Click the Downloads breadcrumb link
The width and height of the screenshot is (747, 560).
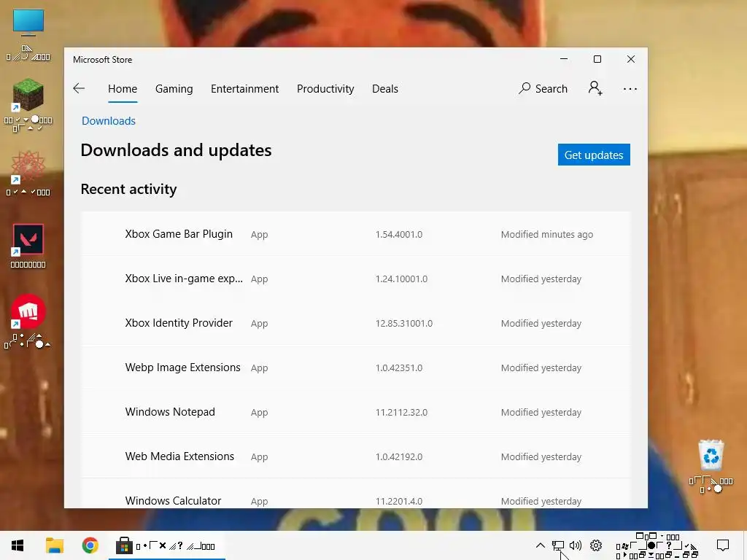point(109,121)
